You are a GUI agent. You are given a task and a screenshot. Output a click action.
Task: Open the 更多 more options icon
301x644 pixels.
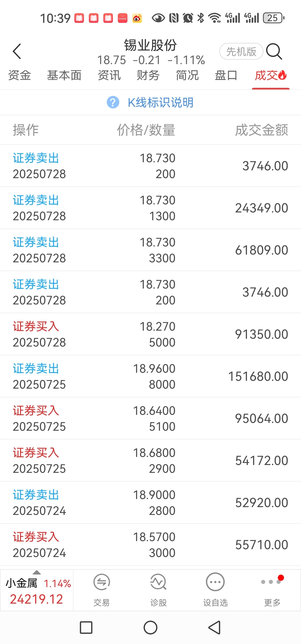(x=272, y=589)
